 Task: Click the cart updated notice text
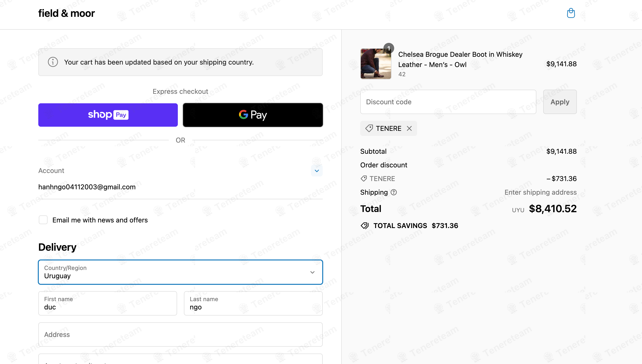159,62
